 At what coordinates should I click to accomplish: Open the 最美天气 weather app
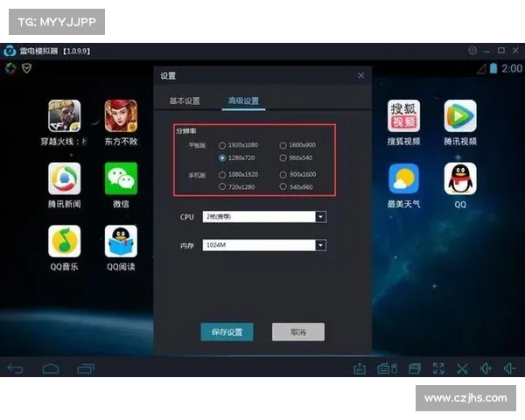click(x=403, y=178)
